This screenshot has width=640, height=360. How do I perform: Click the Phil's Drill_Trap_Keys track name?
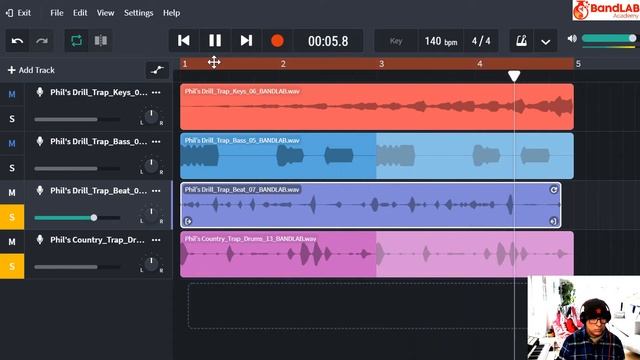tap(99, 93)
